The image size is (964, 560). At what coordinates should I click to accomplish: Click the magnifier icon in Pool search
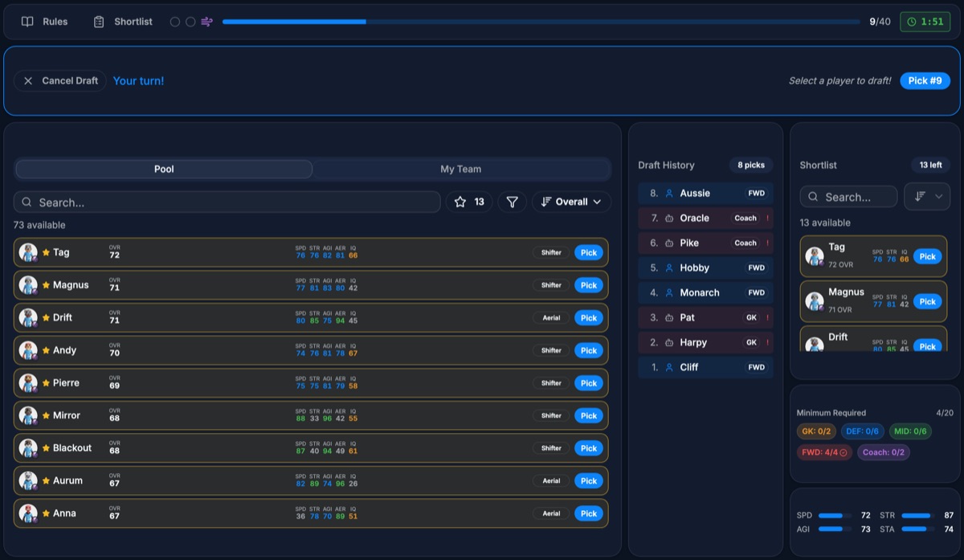point(28,202)
